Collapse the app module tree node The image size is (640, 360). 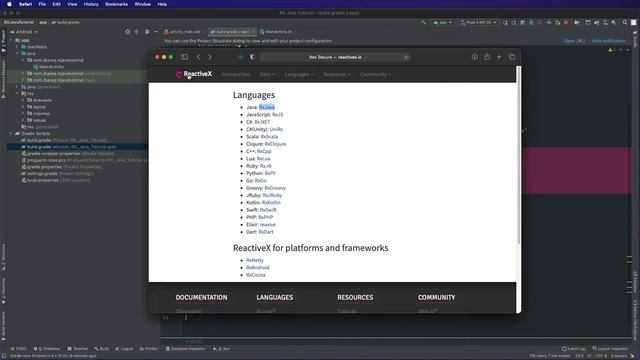(11, 40)
